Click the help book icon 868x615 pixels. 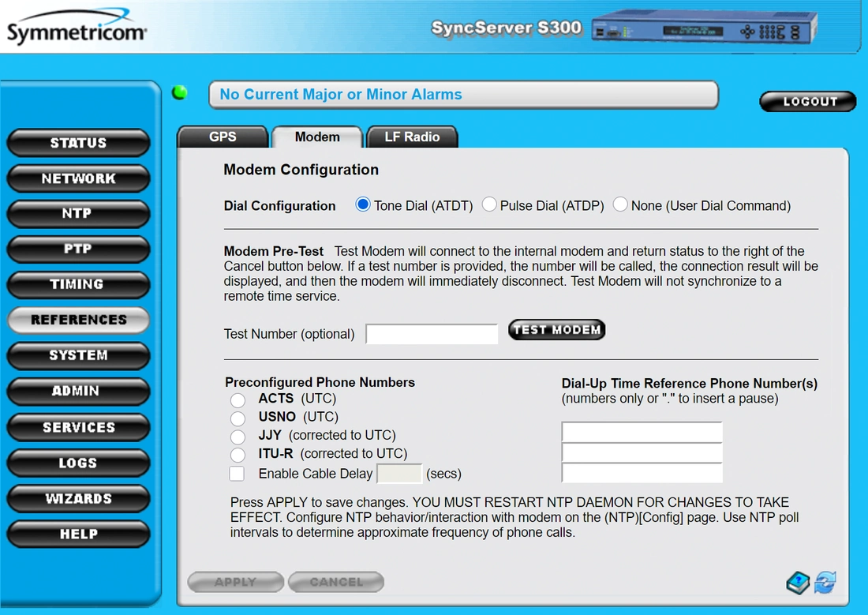(798, 583)
